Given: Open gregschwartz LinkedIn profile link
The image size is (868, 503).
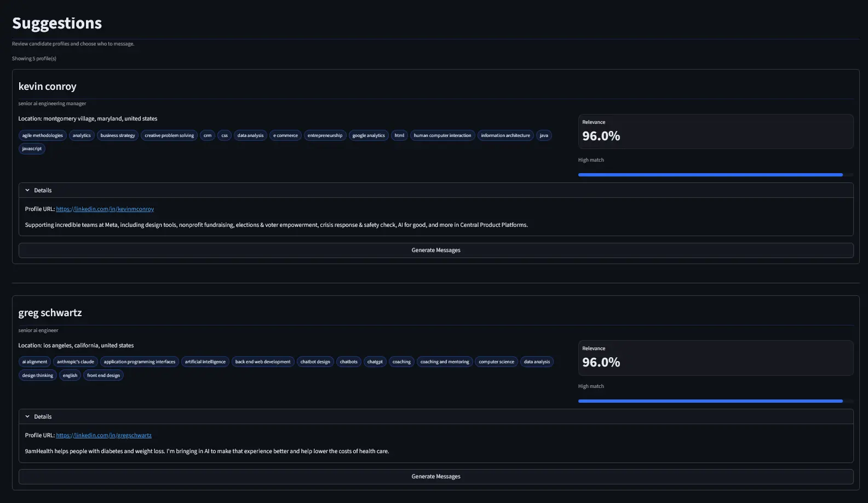Looking at the screenshot, I should 104,435.
